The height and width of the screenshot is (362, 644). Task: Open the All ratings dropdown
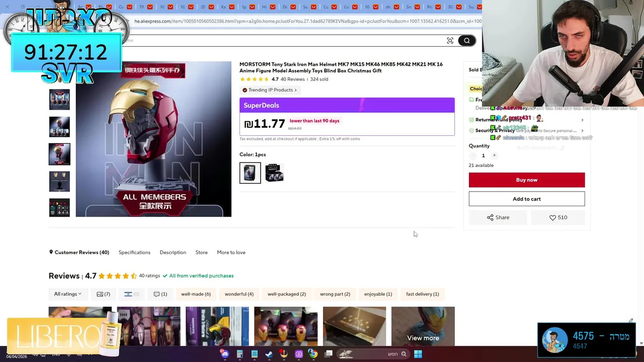68,294
